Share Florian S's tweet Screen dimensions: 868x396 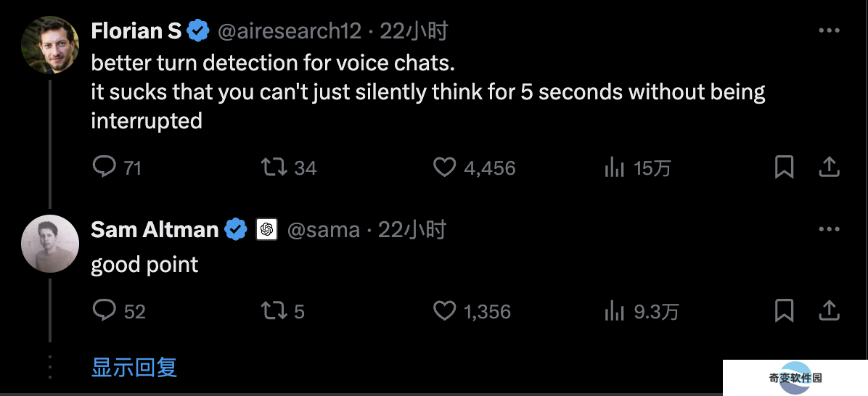coord(830,167)
